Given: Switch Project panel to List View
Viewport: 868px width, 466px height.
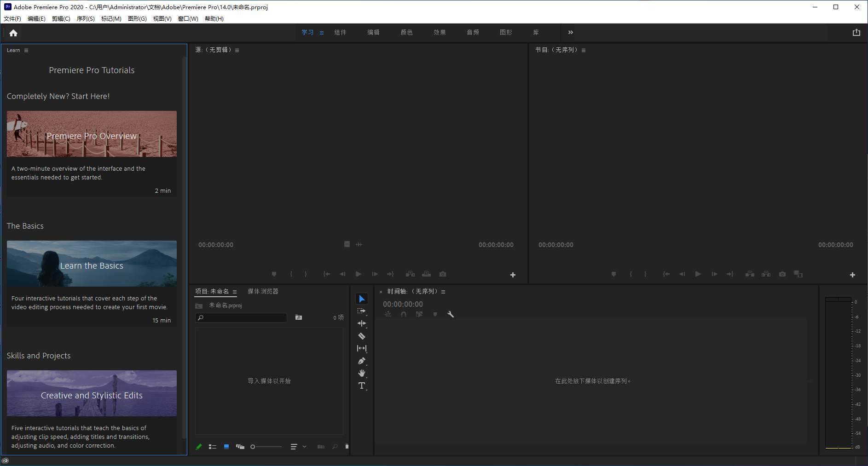Looking at the screenshot, I should 213,446.
